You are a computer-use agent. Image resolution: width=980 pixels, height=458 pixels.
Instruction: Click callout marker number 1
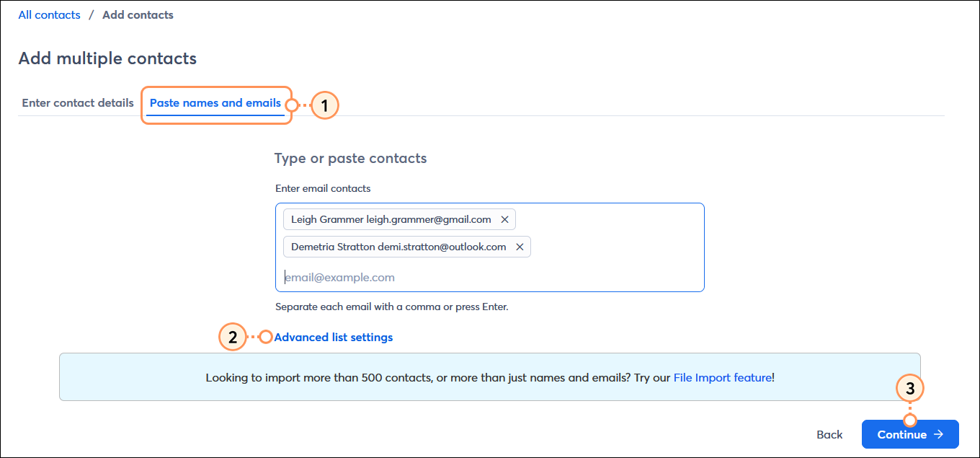coord(324,105)
